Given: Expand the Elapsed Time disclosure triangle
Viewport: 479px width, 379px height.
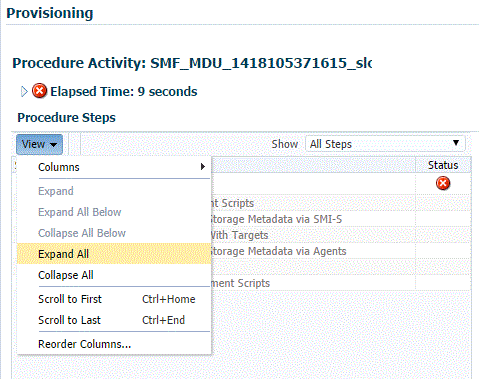Looking at the screenshot, I should 24,91.
